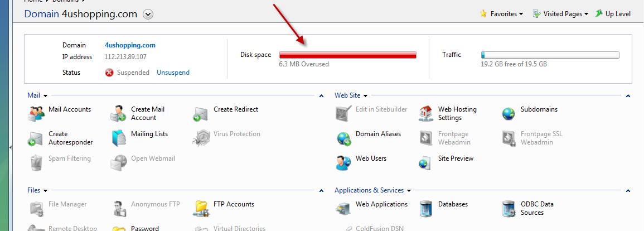The height and width of the screenshot is (231, 644).
Task: Open the Mail Accounts icon
Action: [37, 114]
